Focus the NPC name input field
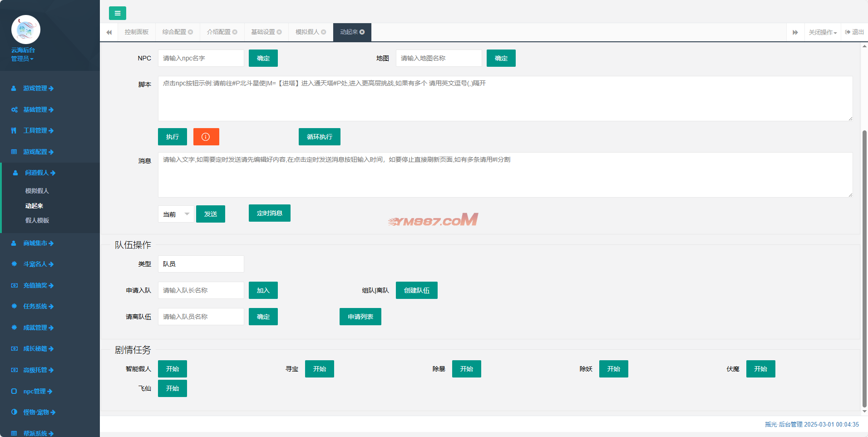 201,58
